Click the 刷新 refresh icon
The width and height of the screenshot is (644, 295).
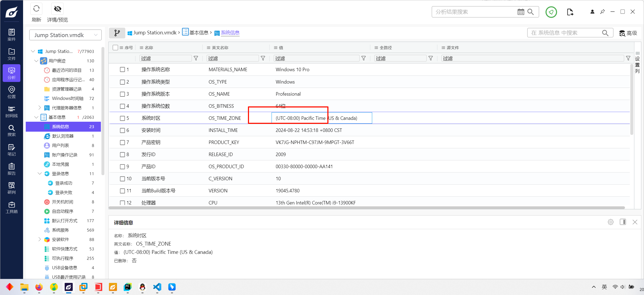click(x=36, y=9)
